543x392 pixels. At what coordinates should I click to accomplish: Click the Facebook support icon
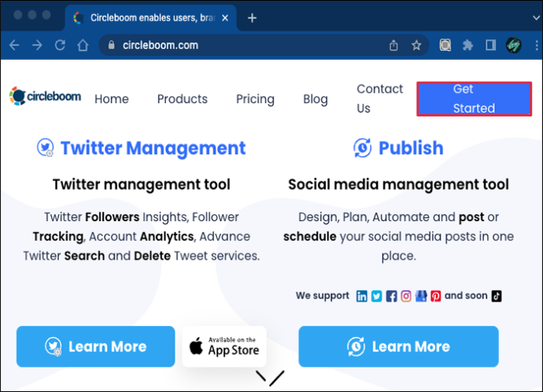(x=391, y=296)
